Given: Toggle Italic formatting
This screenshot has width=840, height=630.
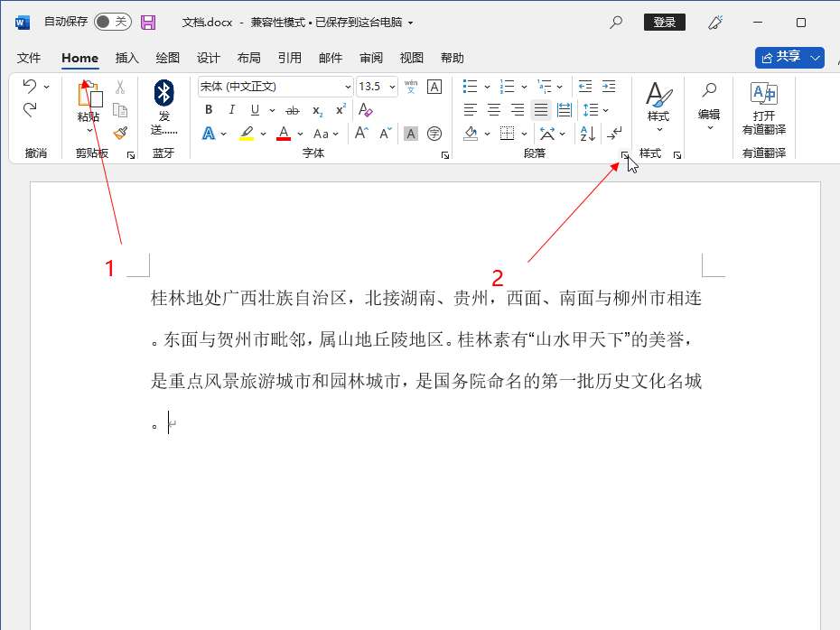Looking at the screenshot, I should 231,110.
